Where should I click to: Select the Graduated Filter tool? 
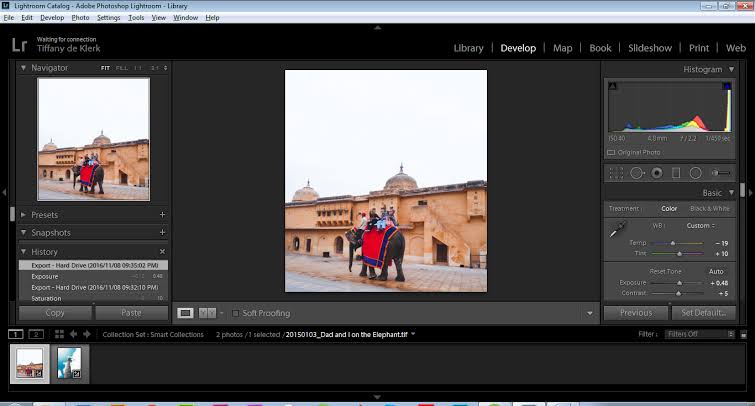click(676, 173)
